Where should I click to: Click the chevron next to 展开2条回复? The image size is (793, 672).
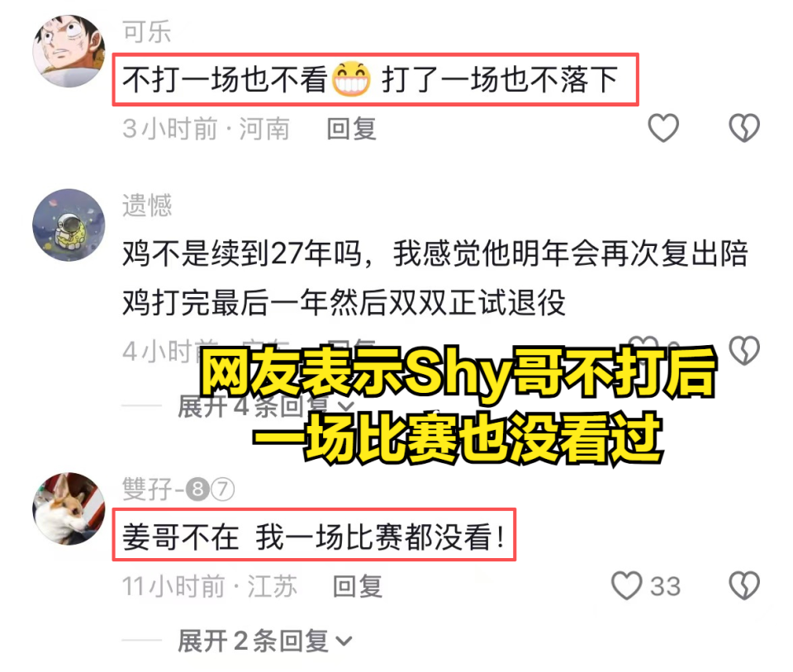(344, 641)
